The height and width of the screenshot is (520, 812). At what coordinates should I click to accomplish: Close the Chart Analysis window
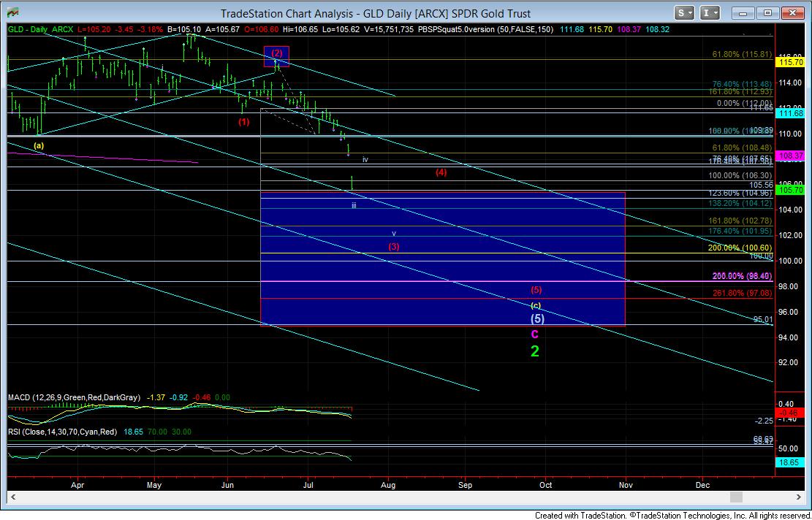click(x=792, y=13)
